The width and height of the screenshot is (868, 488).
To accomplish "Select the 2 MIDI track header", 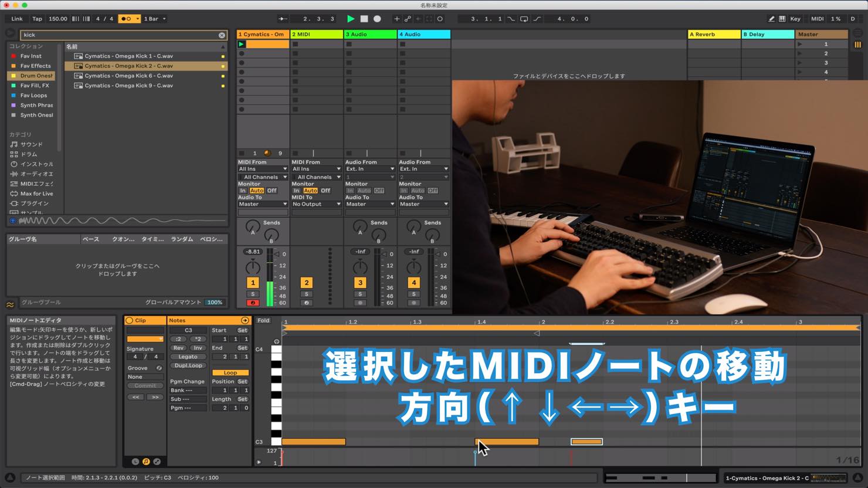I will coord(316,35).
